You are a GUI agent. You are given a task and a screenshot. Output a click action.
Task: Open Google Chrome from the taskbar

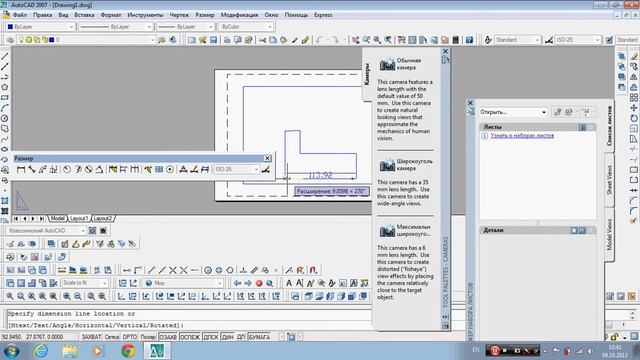[128, 351]
